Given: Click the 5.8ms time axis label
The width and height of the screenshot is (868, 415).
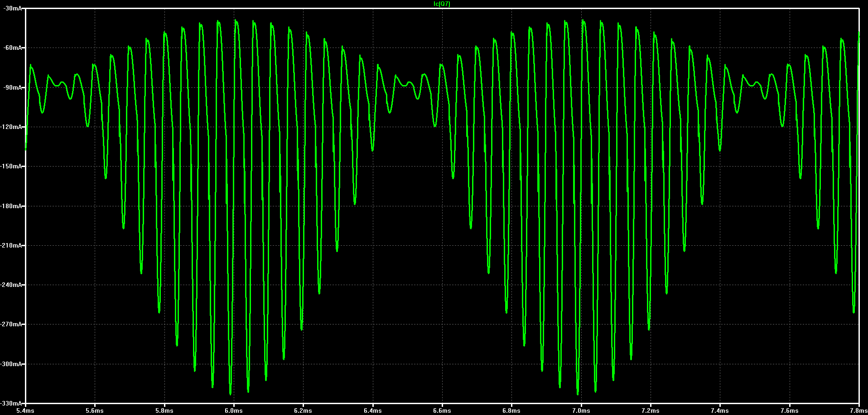Looking at the screenshot, I should [164, 411].
